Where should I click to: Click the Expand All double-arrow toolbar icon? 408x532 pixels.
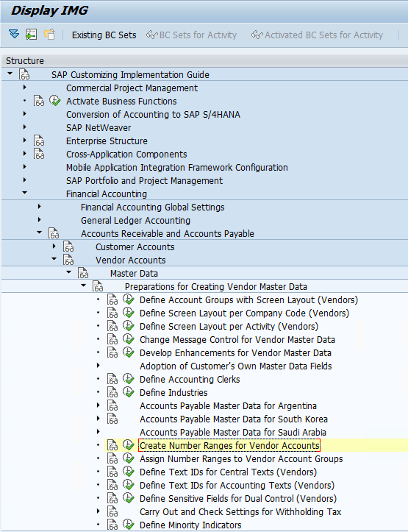pyautogui.click(x=14, y=35)
